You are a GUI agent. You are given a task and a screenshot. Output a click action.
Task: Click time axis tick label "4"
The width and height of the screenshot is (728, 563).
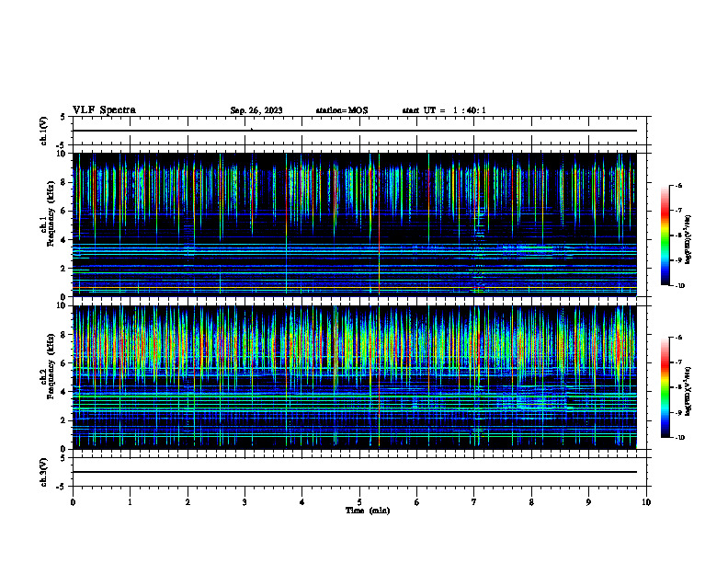302,502
